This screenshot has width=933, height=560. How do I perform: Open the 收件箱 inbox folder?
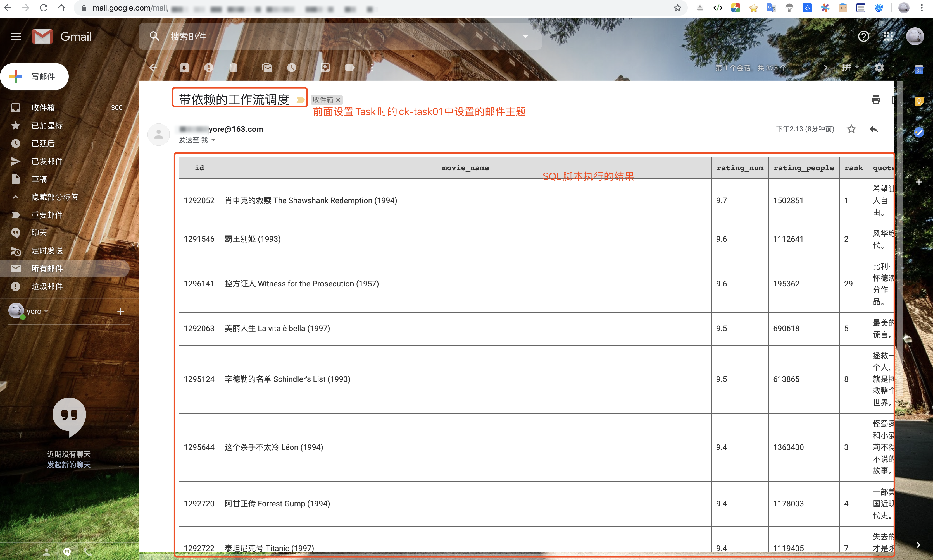[43, 107]
